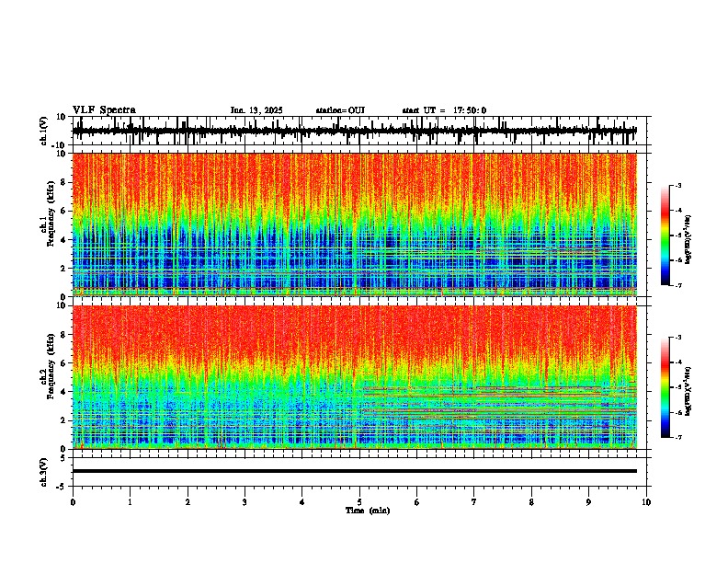Image resolution: width=728 pixels, height=563 pixels.
Task: Click the -7 value on ch.2 color scale
Action: (678, 437)
